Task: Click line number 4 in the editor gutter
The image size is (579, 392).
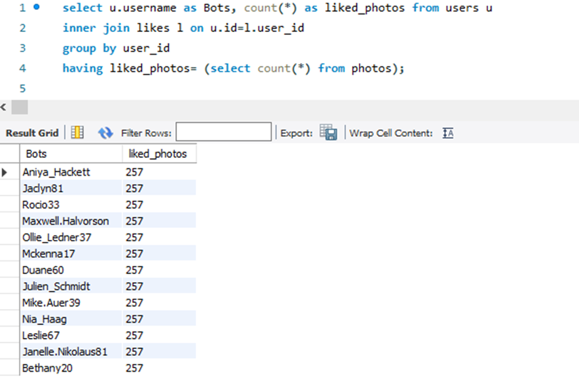Action: click(x=22, y=68)
